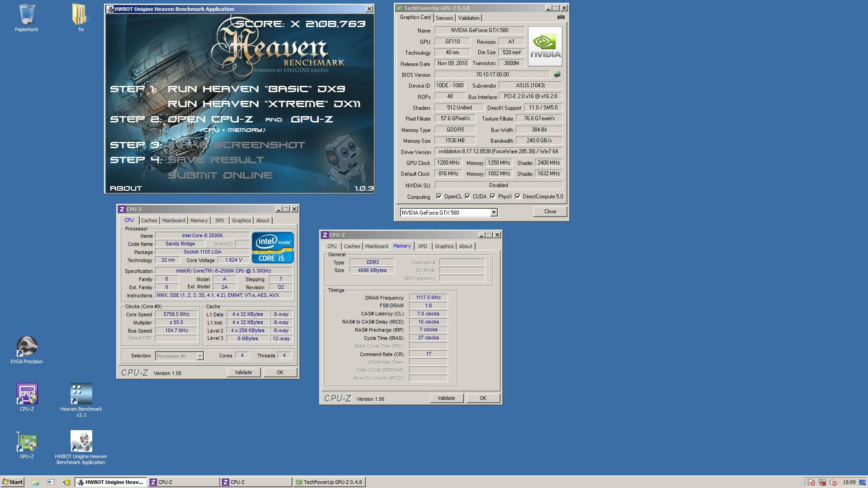Open SPD tab in CPU-Z memory window

[x=422, y=246]
